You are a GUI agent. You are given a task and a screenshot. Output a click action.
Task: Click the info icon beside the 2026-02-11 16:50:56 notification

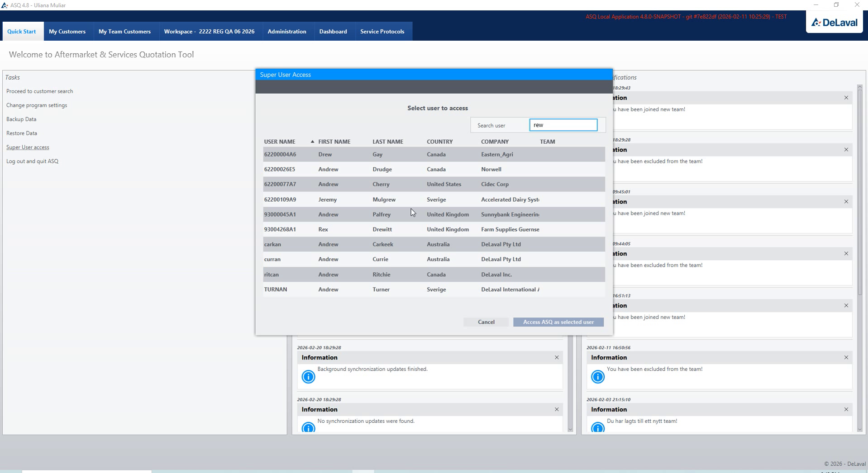pos(597,376)
